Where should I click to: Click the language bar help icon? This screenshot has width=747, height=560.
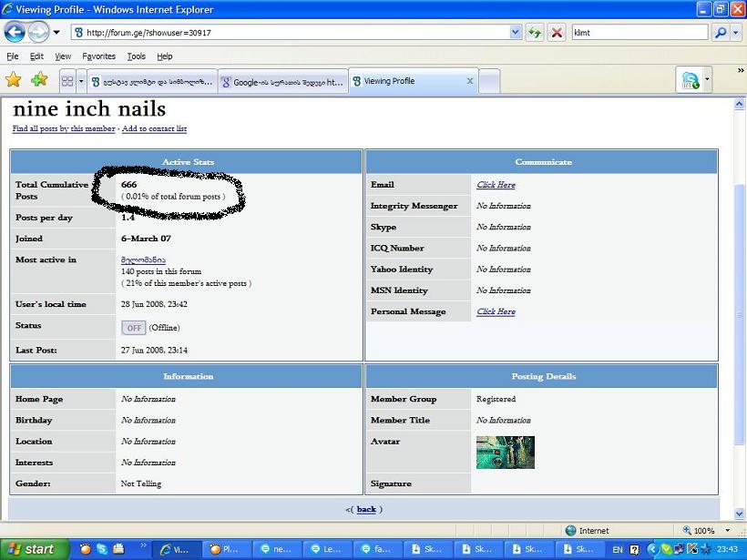634,549
